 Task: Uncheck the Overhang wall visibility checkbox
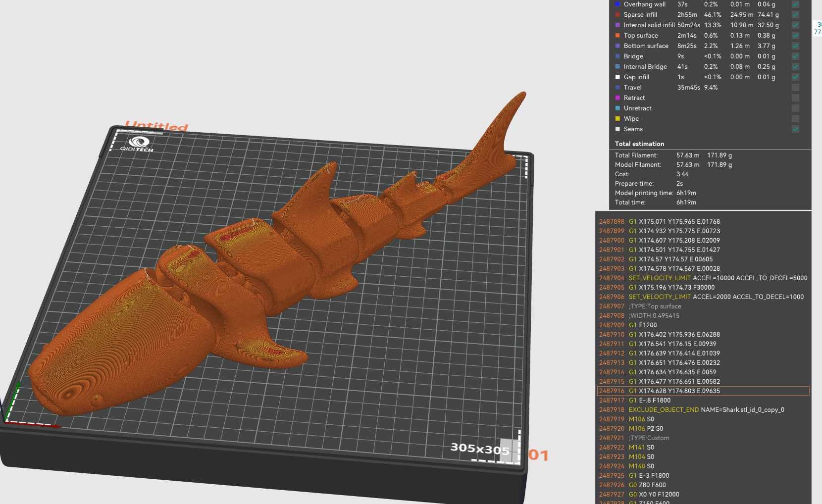tap(795, 4)
